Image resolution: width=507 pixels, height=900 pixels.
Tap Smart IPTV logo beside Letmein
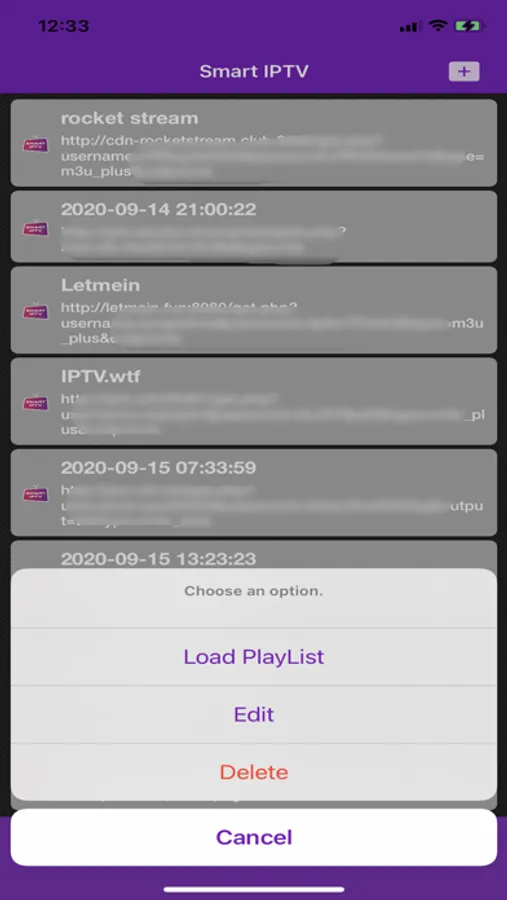click(x=36, y=311)
